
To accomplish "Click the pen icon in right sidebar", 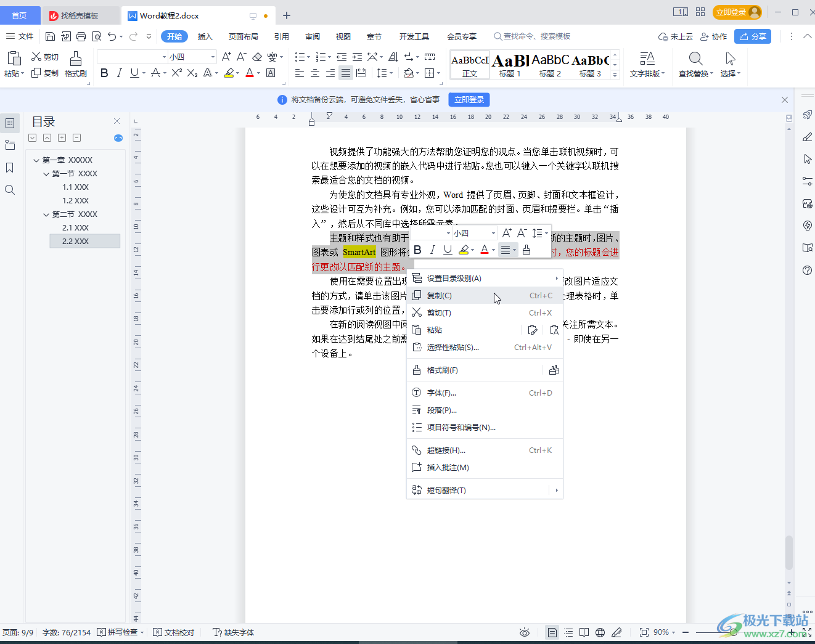I will tap(808, 137).
